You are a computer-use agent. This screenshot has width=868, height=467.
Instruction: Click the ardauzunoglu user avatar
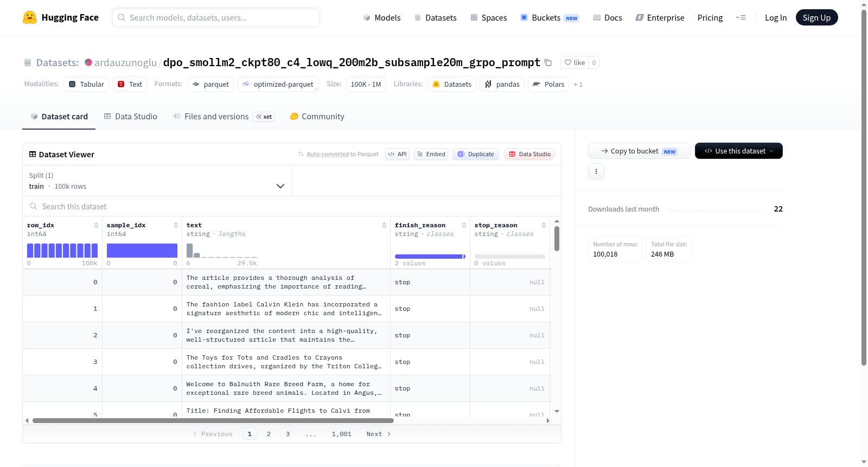tap(88, 62)
